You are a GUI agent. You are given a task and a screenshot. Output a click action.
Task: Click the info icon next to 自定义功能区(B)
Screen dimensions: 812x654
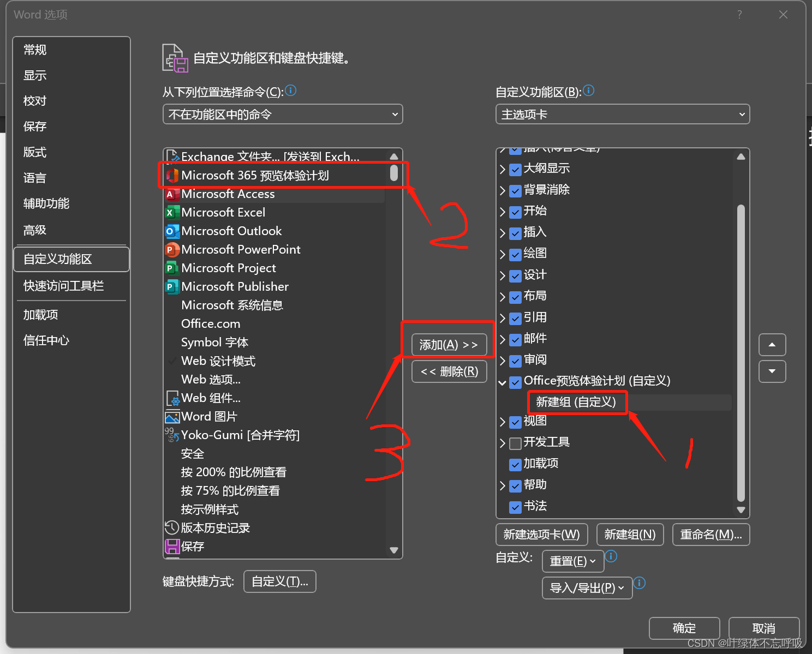point(589,91)
